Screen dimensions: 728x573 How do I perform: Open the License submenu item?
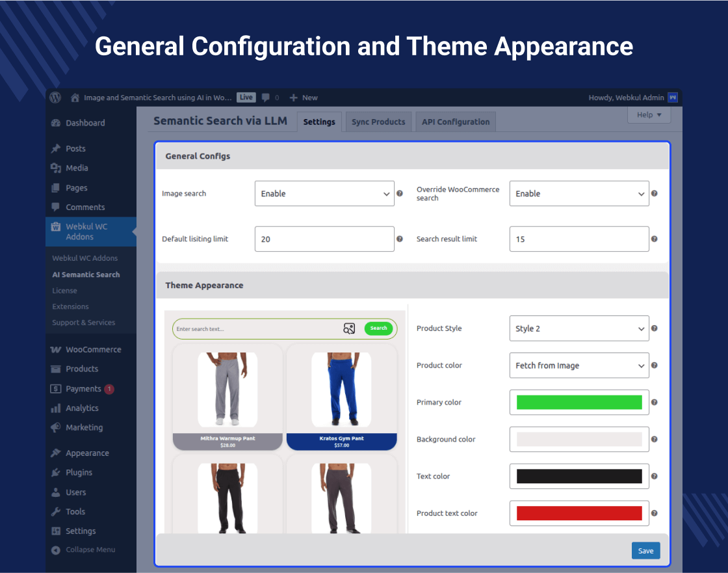point(64,291)
